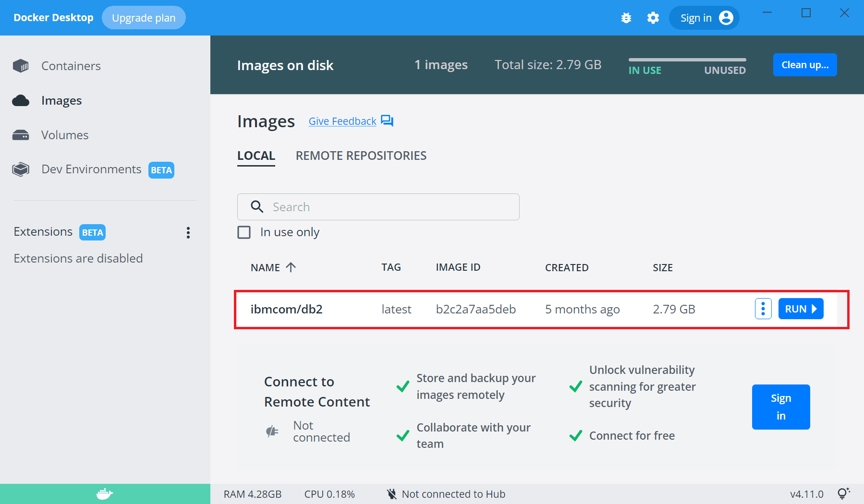Switch to the REMOTE REPOSITORIES tab
The height and width of the screenshot is (504, 864).
pyautogui.click(x=361, y=156)
